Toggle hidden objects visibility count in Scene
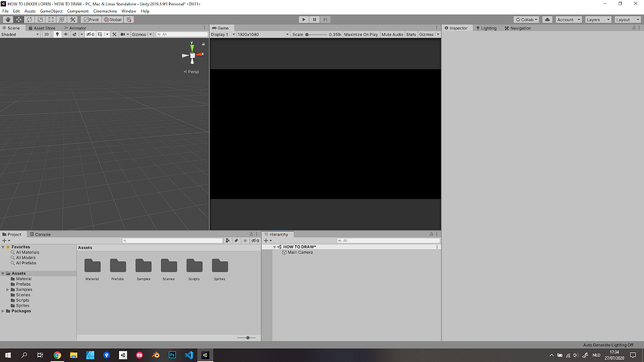The image size is (644, 362). click(x=91, y=34)
